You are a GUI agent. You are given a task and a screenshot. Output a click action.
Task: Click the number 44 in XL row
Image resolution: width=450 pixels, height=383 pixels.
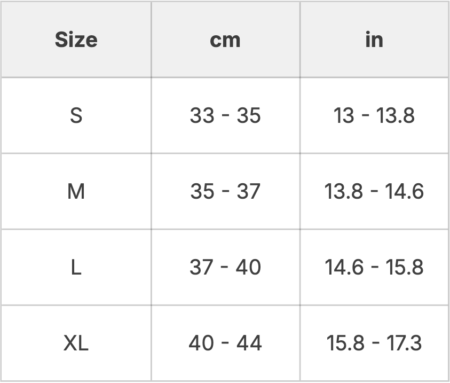[249, 343]
